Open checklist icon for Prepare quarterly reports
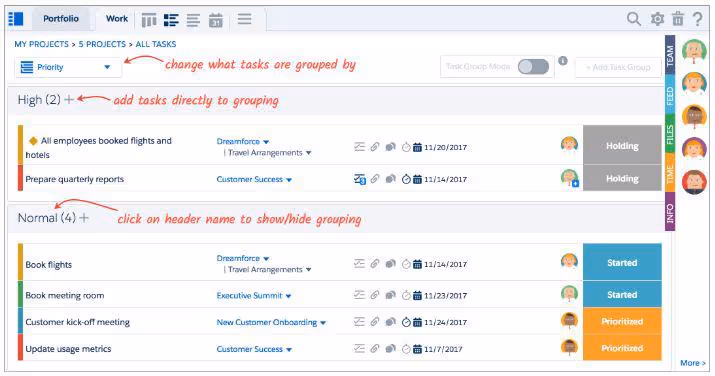The height and width of the screenshot is (376, 715). [360, 180]
